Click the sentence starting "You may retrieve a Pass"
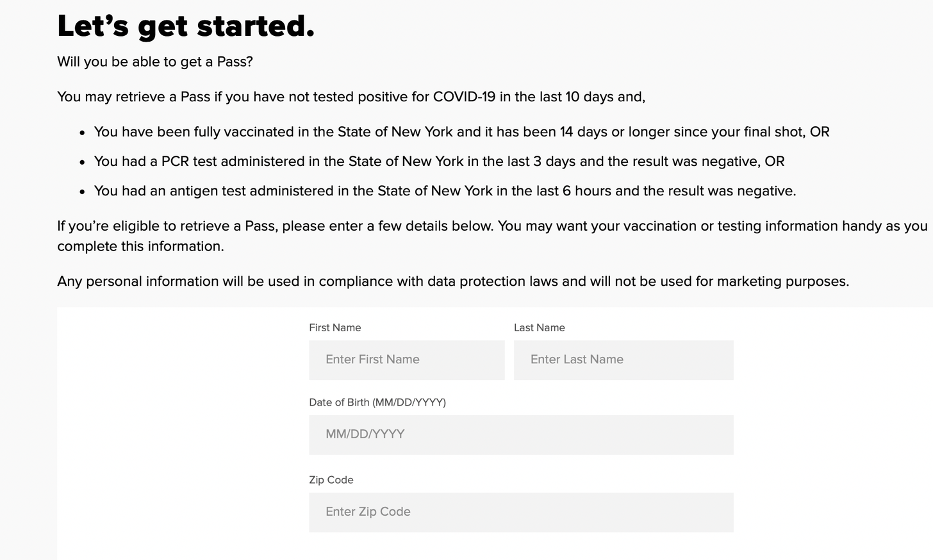The image size is (933, 560). click(351, 97)
